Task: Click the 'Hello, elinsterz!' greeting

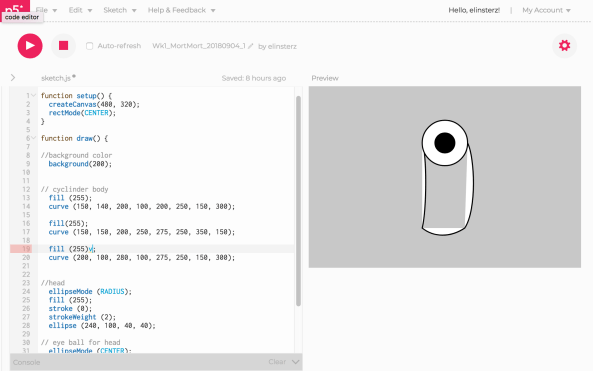Action: [474, 10]
